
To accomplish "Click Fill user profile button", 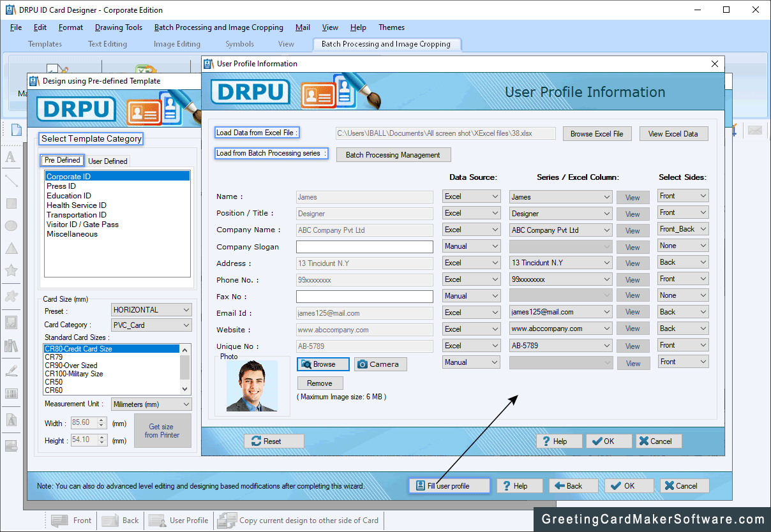I will click(x=449, y=486).
